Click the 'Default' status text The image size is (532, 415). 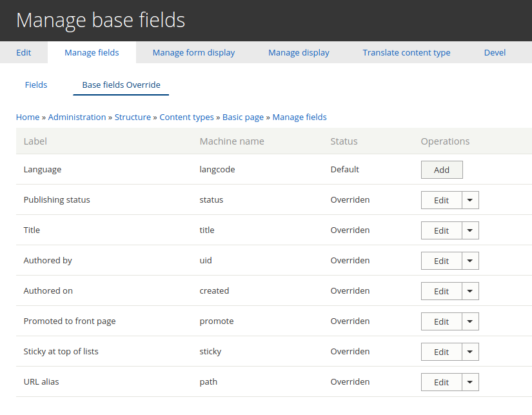[345, 170]
